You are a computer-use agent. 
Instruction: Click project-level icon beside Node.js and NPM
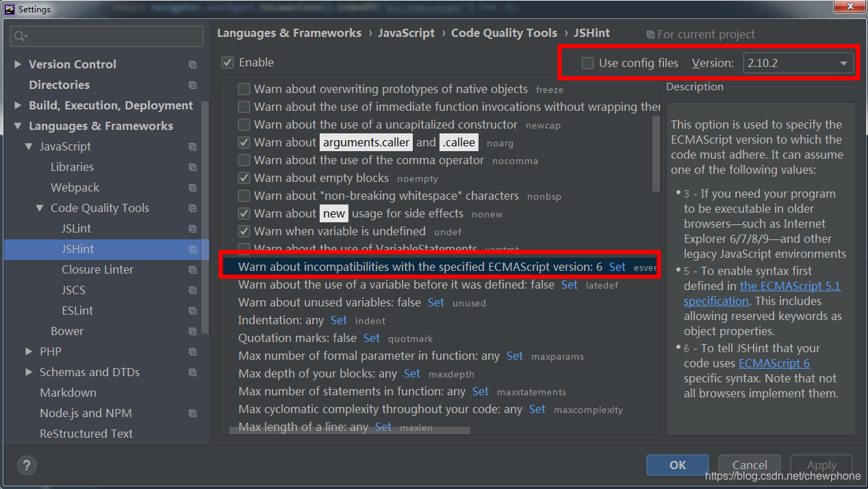192,413
